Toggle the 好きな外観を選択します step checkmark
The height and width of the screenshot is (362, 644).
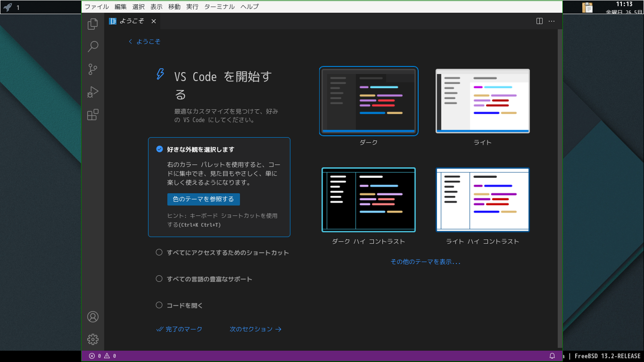click(x=159, y=149)
